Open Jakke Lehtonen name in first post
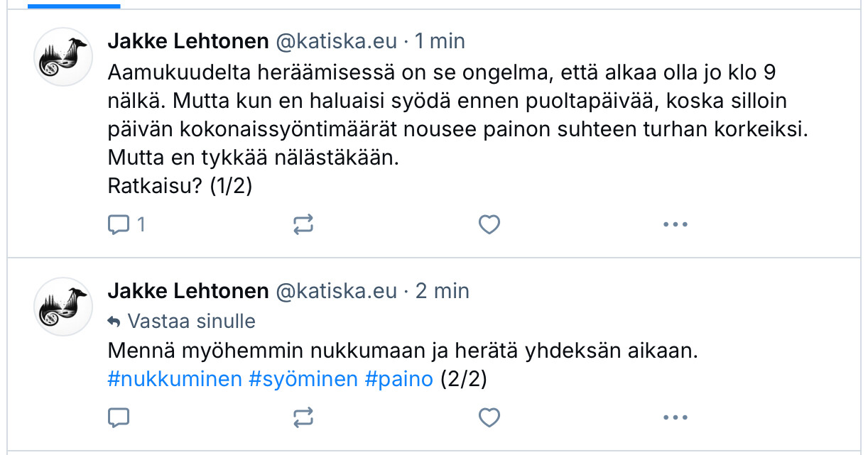This screenshot has width=868, height=455. [x=188, y=41]
